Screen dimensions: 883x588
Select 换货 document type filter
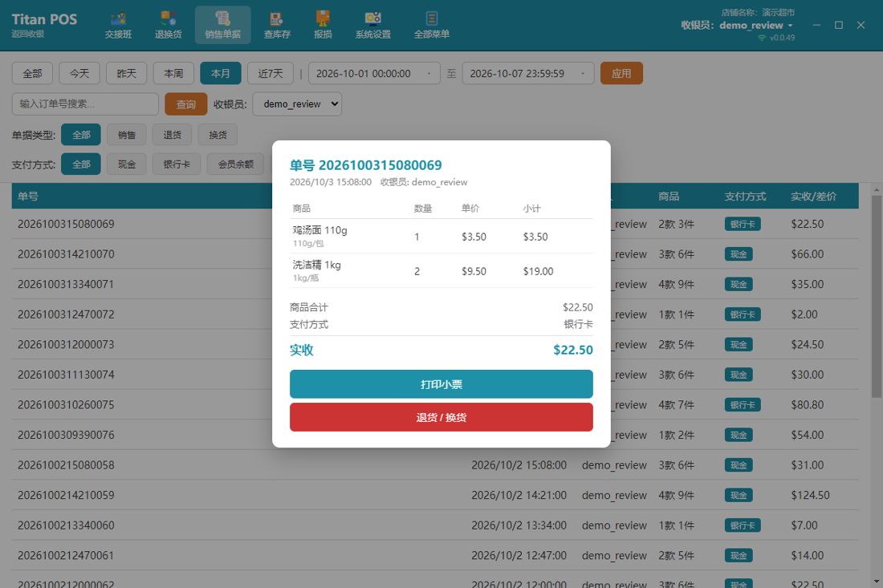[218, 135]
